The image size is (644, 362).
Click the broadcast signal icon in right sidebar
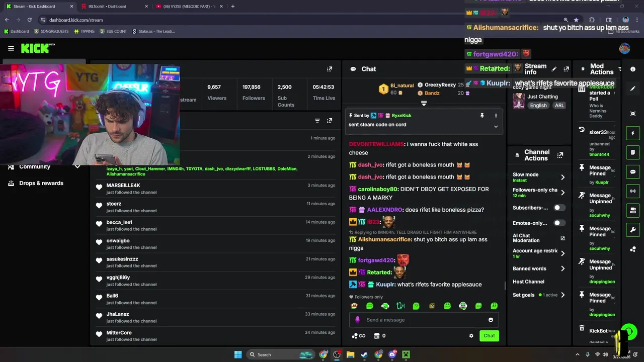pos(633,191)
